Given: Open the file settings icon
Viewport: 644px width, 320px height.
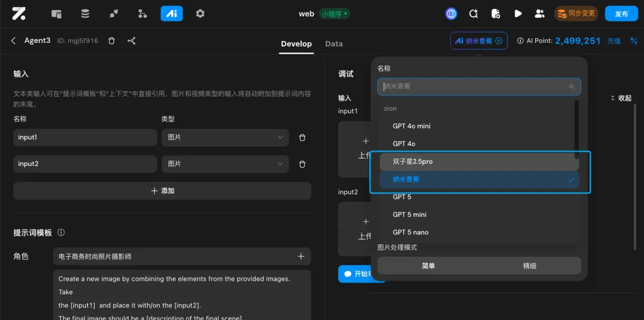Looking at the screenshot, I should coord(496,14).
